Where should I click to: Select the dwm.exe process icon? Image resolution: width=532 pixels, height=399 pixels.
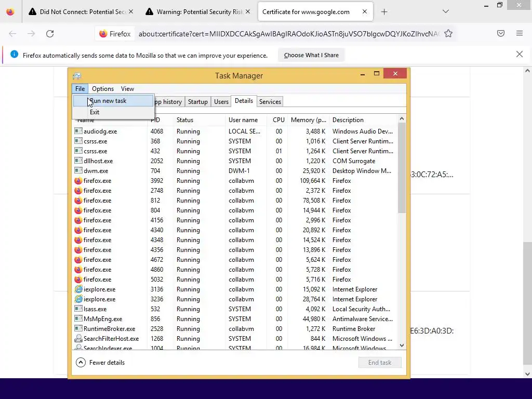(x=78, y=170)
